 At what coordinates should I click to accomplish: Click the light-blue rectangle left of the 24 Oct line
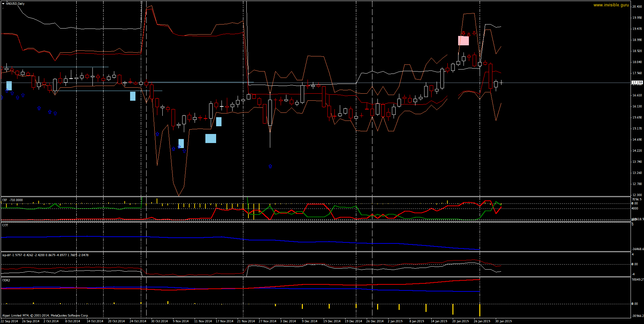133,96
